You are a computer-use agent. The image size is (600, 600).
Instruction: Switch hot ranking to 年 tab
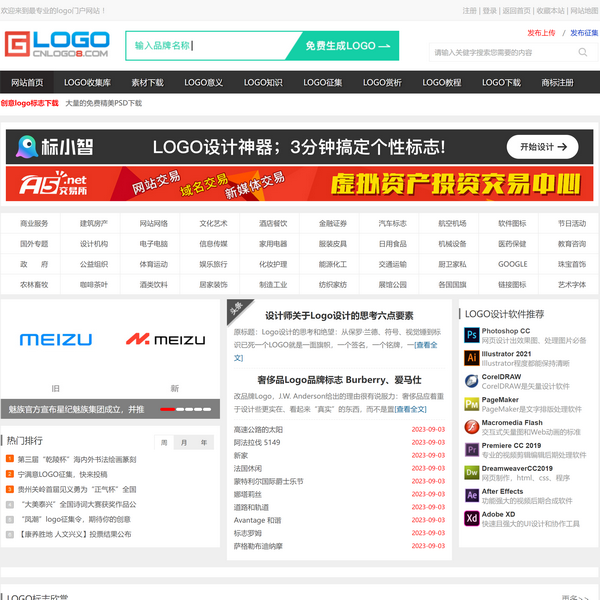coord(204,442)
